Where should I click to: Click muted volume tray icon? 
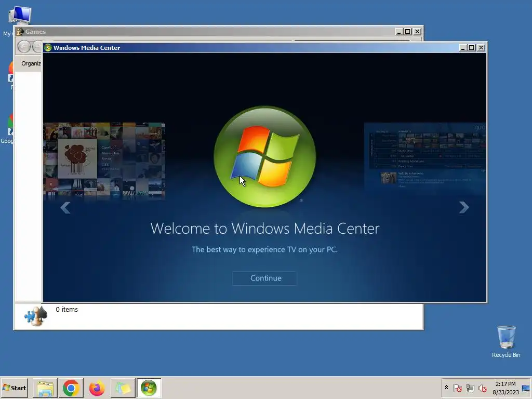(x=483, y=388)
